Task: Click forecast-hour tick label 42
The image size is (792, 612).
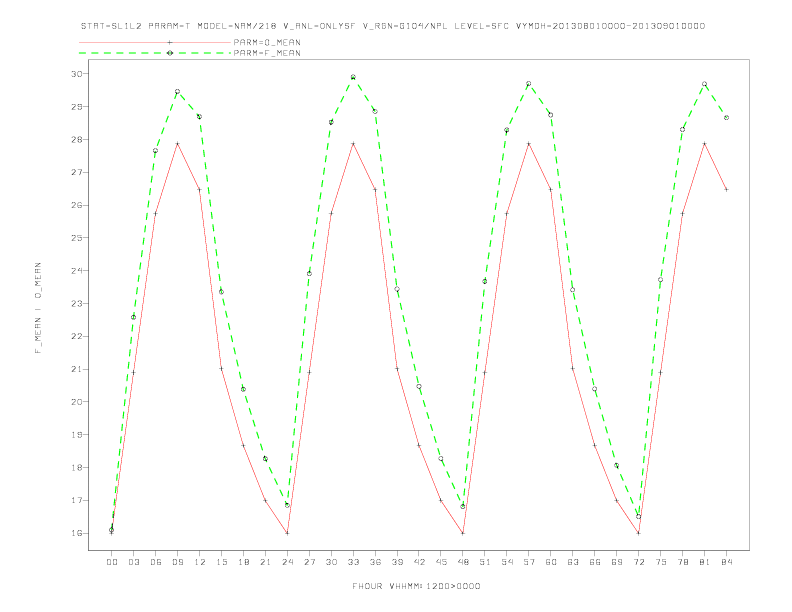Action: point(419,562)
